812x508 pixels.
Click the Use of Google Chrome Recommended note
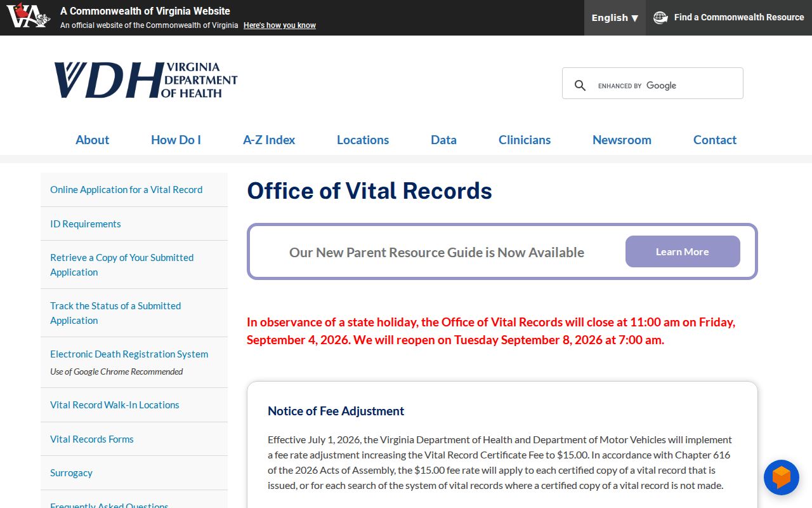tap(117, 371)
